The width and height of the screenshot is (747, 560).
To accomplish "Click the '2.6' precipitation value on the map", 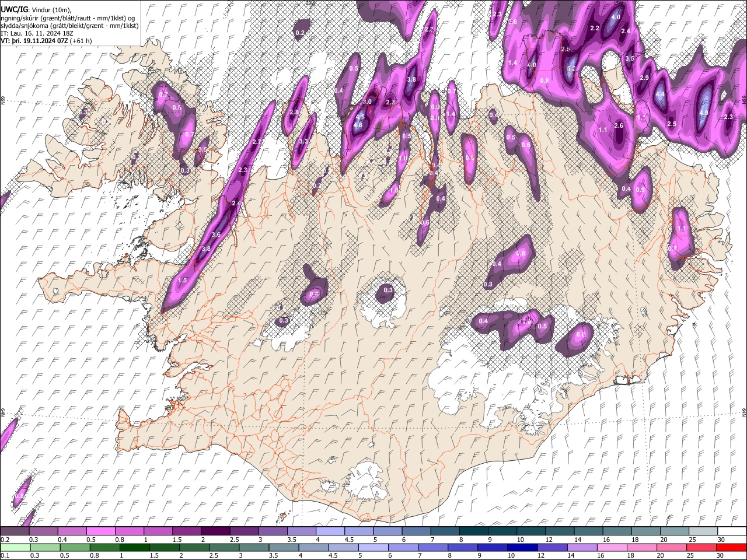I will [619, 126].
